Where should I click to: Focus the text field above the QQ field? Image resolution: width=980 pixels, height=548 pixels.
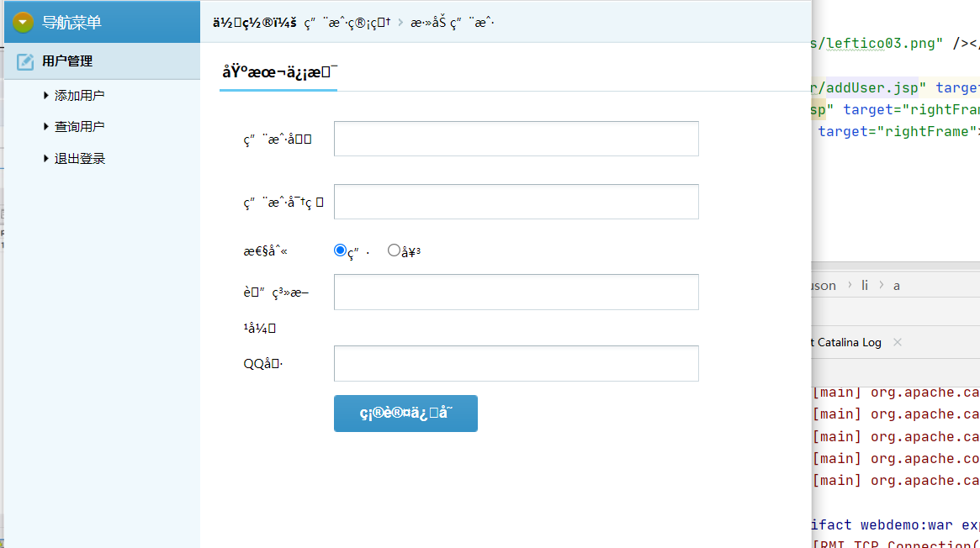(516, 292)
